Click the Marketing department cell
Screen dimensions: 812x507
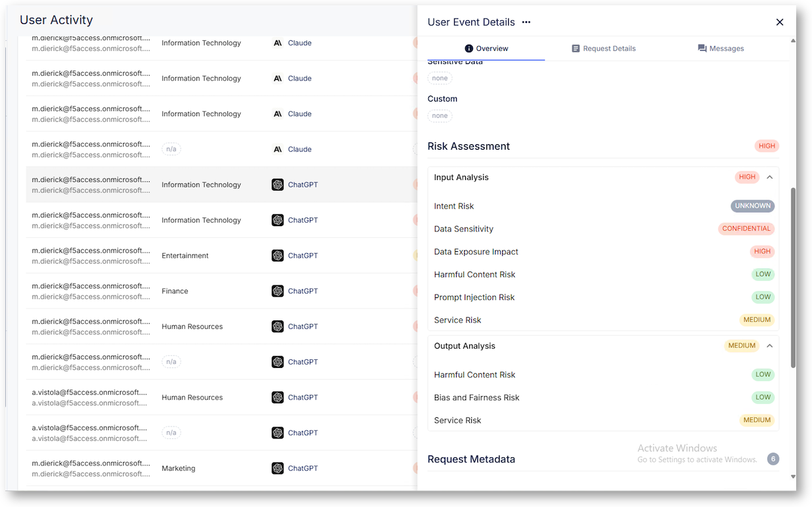point(179,469)
